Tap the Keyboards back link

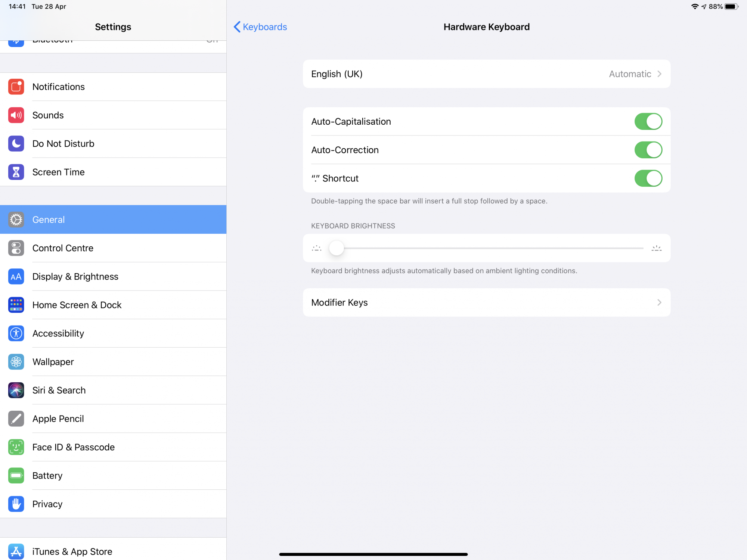coord(265,27)
